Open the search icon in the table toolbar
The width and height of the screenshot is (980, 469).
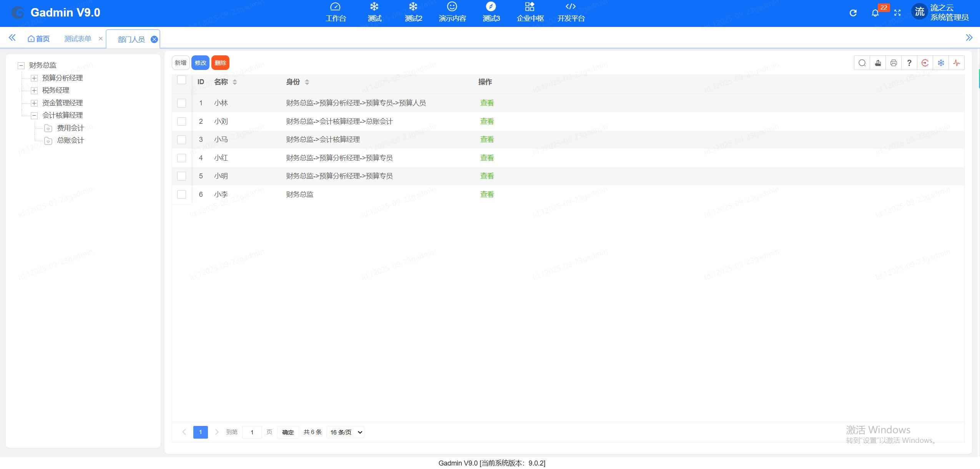pos(862,62)
